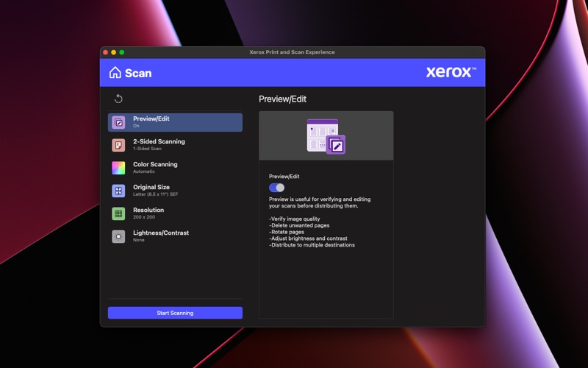Open the Original Size setting
Screen dimensions: 588x368
(175, 191)
